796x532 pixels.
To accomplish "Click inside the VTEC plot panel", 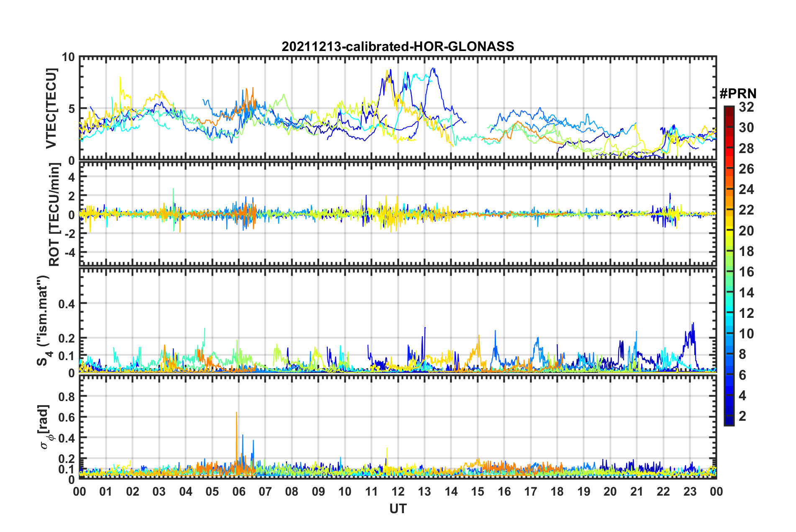I will click(398, 108).
